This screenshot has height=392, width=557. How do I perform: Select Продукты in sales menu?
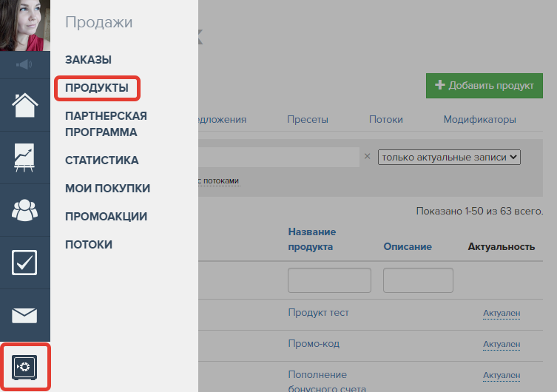[x=97, y=88]
